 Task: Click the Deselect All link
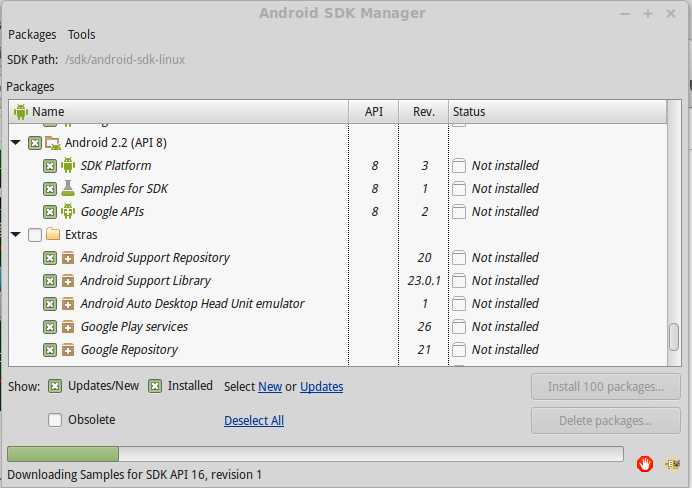254,420
